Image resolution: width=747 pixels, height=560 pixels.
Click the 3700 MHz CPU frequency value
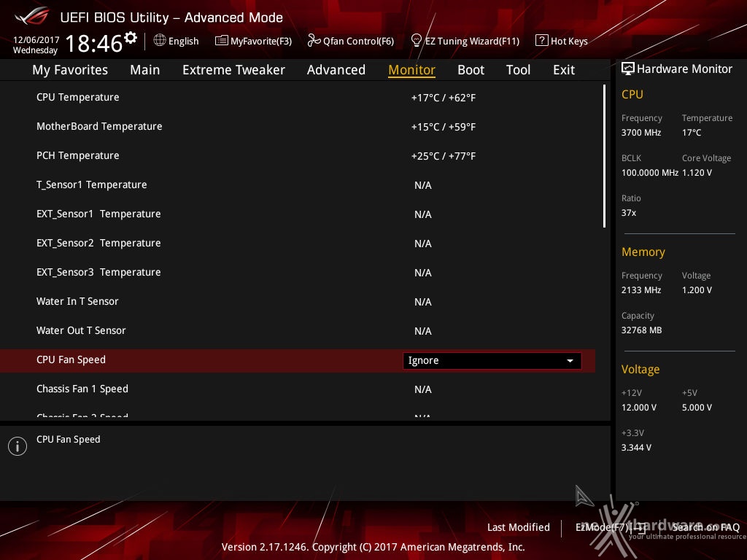(x=641, y=133)
